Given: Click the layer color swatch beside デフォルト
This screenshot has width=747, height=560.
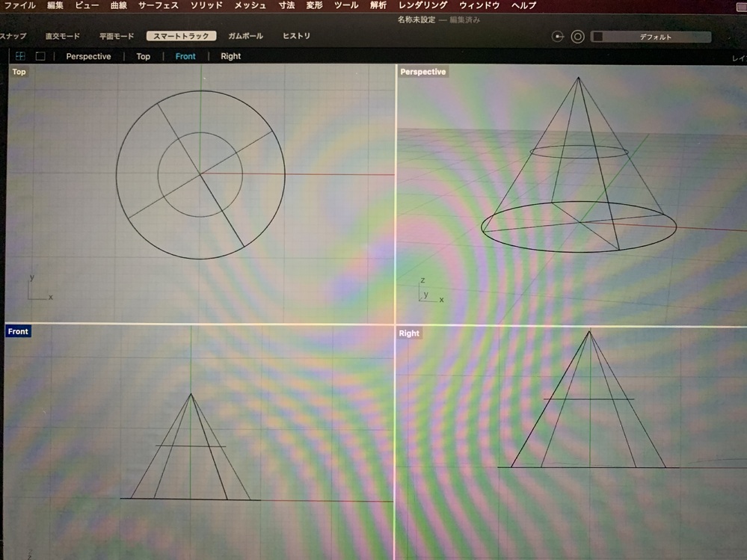Looking at the screenshot, I should [x=597, y=37].
